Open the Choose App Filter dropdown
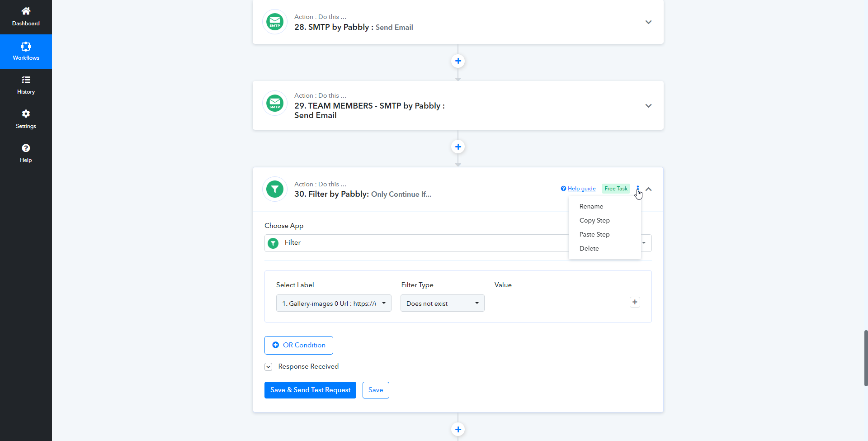The width and height of the screenshot is (868, 441). point(458,243)
